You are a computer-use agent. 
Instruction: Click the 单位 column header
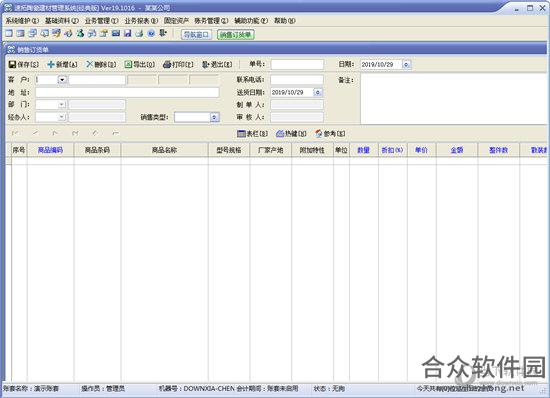pyautogui.click(x=341, y=150)
